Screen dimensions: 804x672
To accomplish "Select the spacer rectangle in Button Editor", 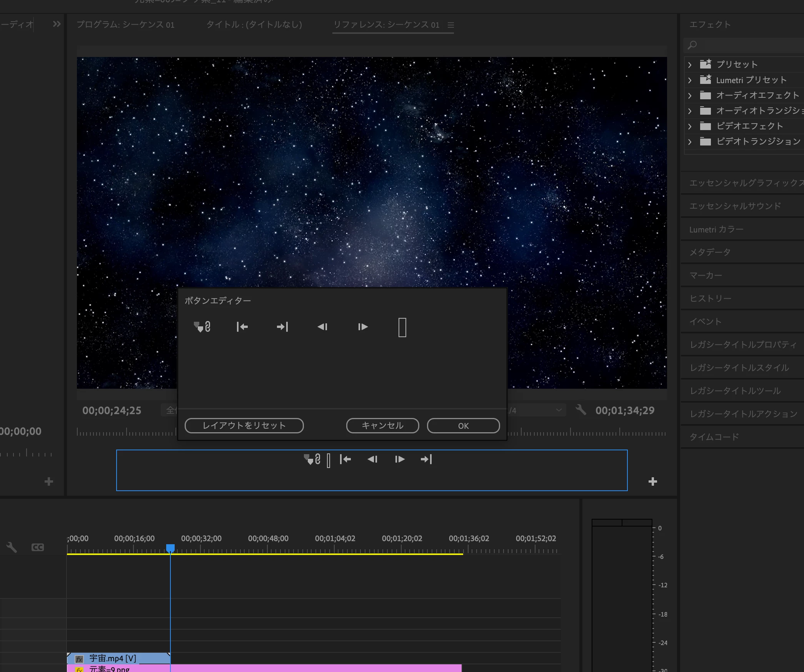I will point(402,328).
